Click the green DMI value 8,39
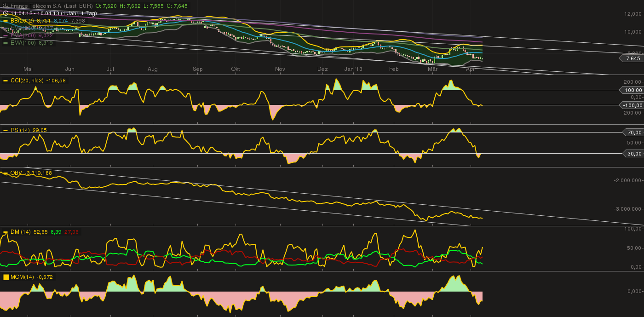This screenshot has width=644, height=317. point(56,232)
